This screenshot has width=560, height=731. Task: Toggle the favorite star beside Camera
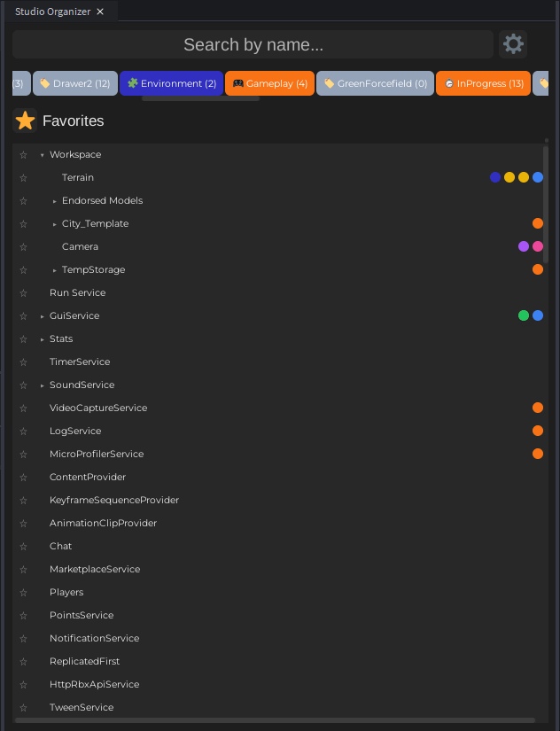[x=24, y=247]
